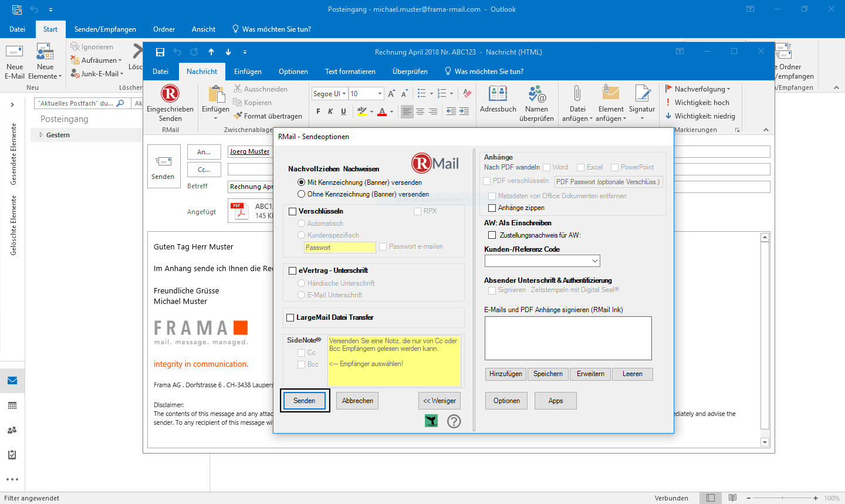Open the Adressbuch icon in message ribbon
This screenshot has height=504, width=845.
tap(498, 94)
